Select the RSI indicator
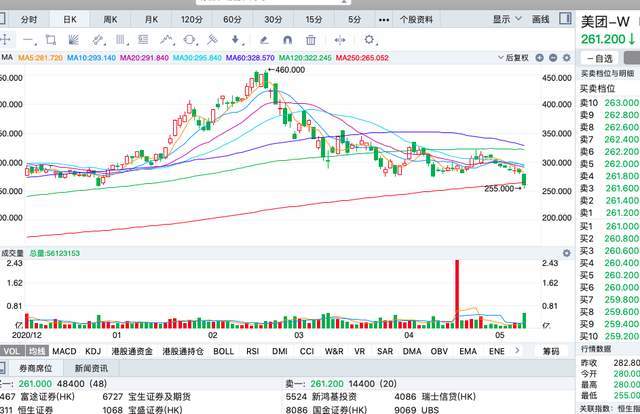This screenshot has width=640, height=414. [x=253, y=351]
